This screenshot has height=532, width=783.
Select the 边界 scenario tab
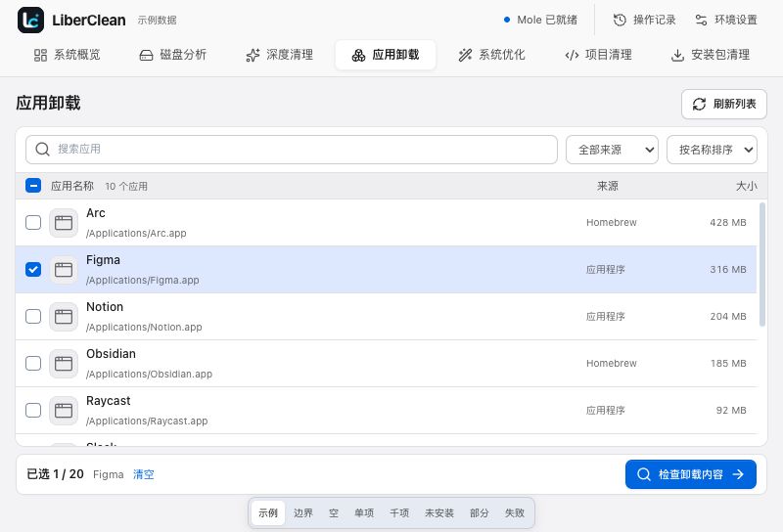pyautogui.click(x=303, y=513)
